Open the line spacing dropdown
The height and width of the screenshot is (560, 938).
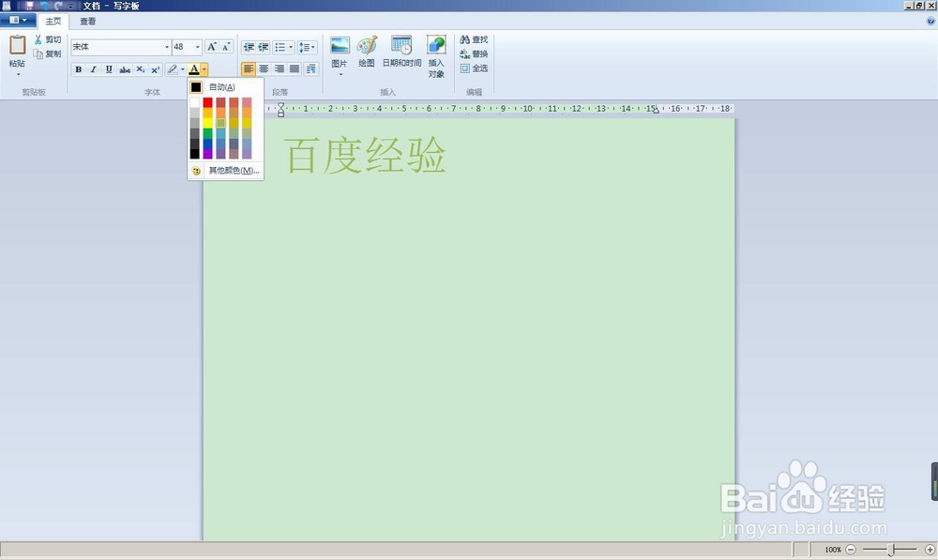[307, 47]
